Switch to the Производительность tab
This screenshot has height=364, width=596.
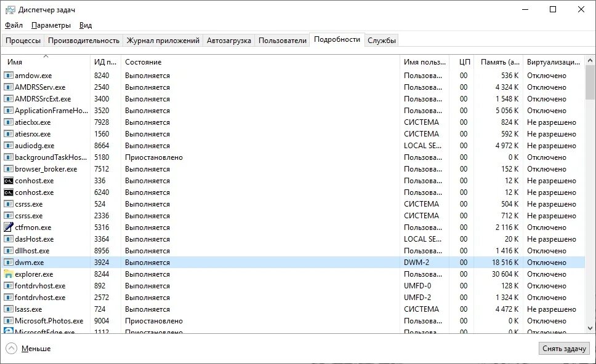[84, 40]
